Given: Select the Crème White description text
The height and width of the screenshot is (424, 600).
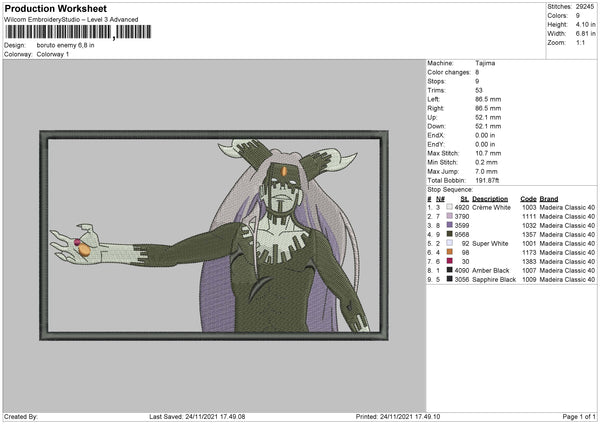Looking at the screenshot, I should 491,207.
